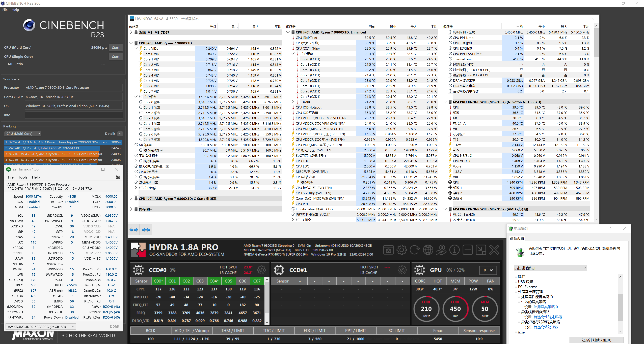This screenshot has height=344, width=644.
Task: Start the CPU (Multi Core) benchmark
Action: point(116,47)
